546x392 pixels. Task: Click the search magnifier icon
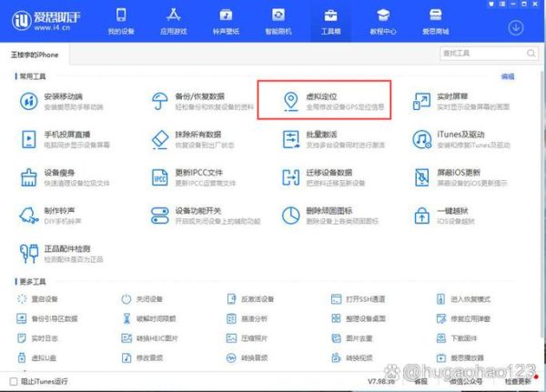pyautogui.click(x=531, y=54)
